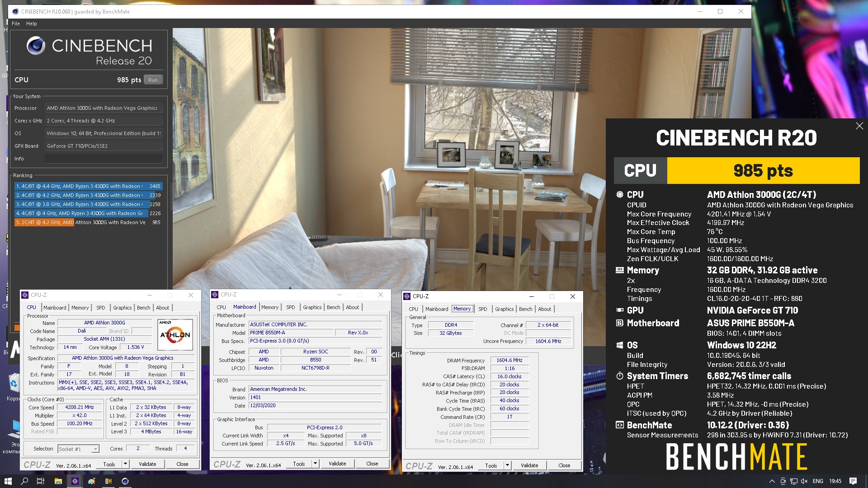Switch to CPU-Z via taskbar icon

75,481
